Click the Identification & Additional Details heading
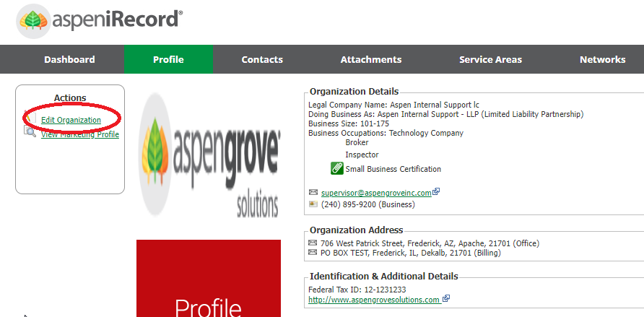The height and width of the screenshot is (317, 644). [384, 276]
